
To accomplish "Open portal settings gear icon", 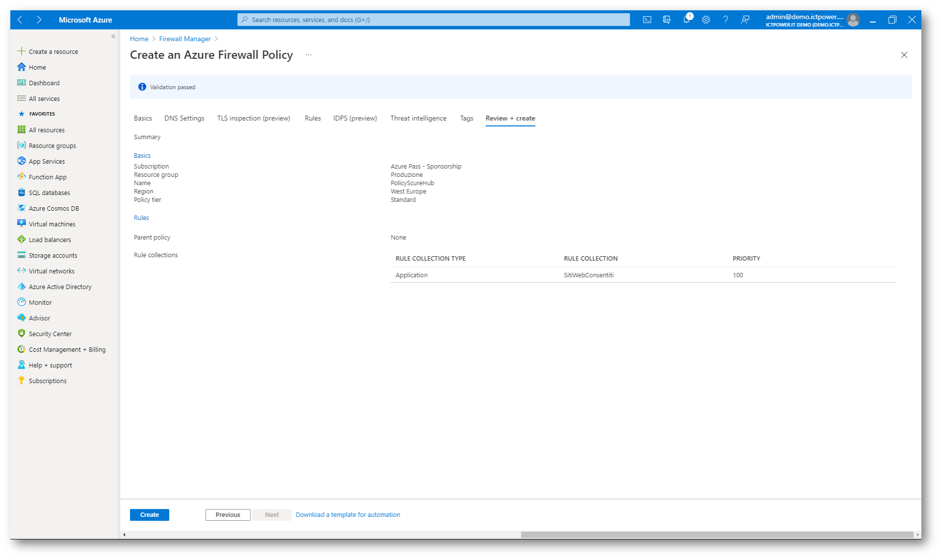I will [x=706, y=20].
